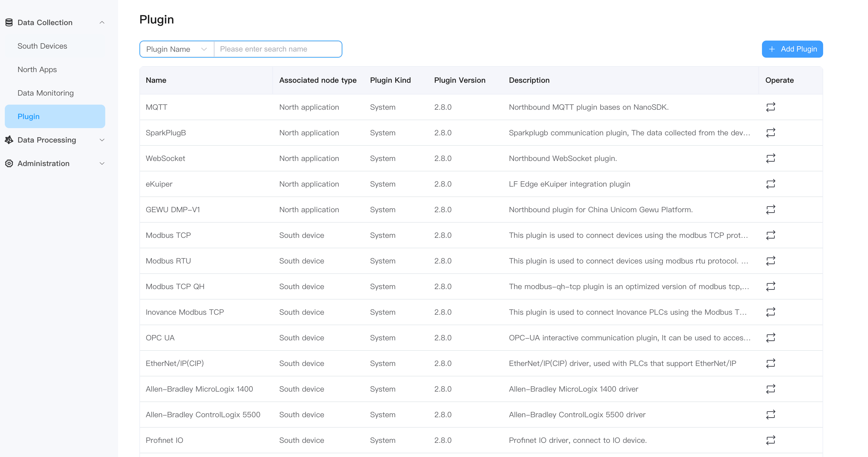Click the Data Collection database icon
Viewport: 868px width, 457px height.
(9, 22)
